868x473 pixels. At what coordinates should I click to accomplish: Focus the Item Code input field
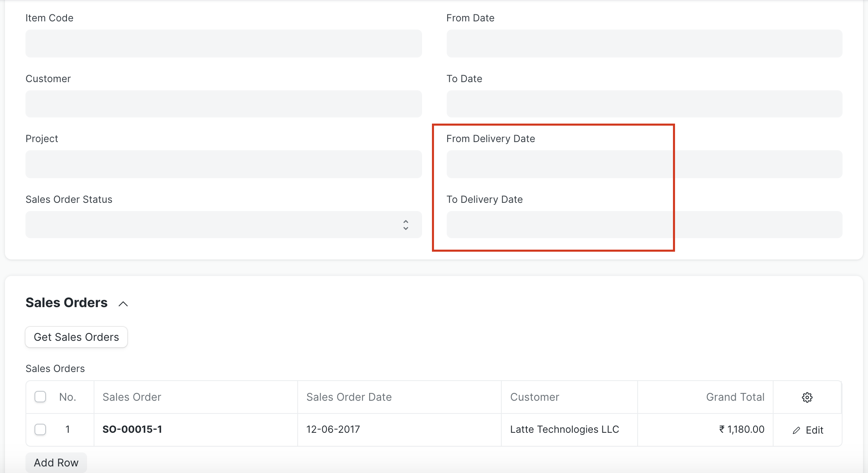pyautogui.click(x=223, y=44)
